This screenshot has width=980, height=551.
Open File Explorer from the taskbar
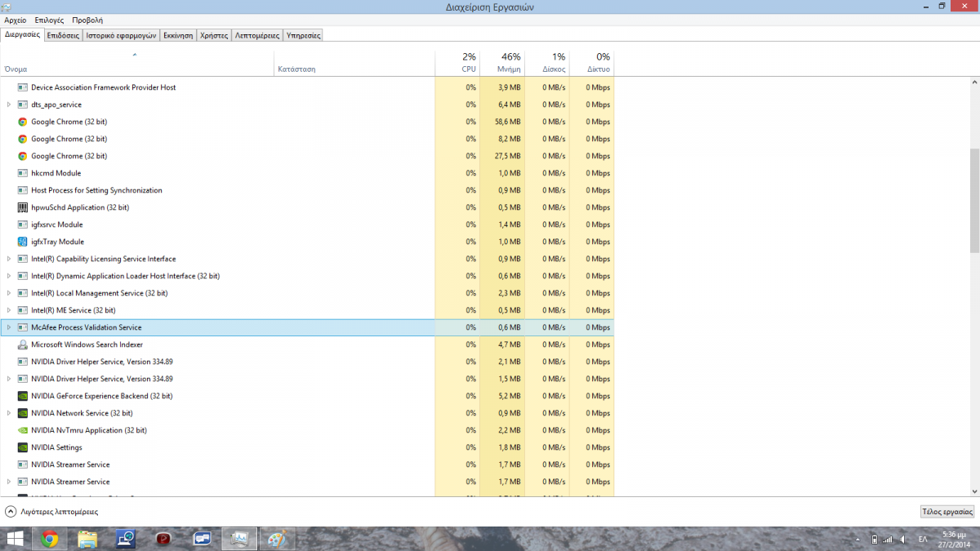coord(87,539)
